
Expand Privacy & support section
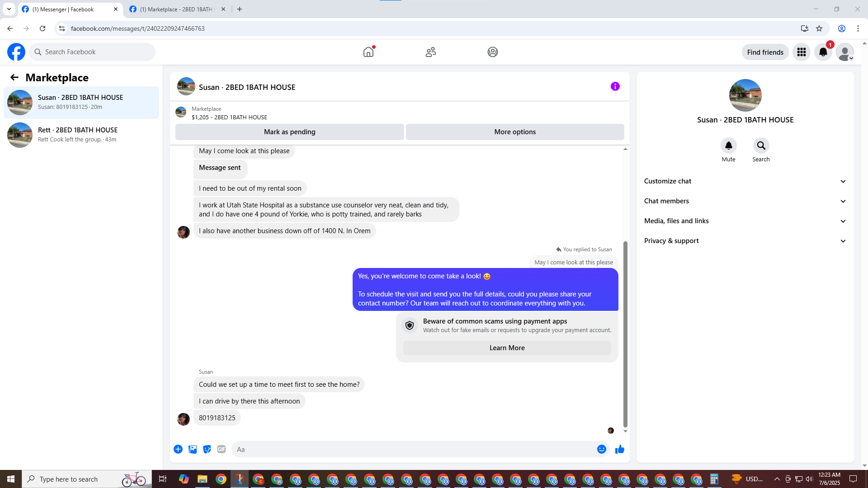pos(745,241)
